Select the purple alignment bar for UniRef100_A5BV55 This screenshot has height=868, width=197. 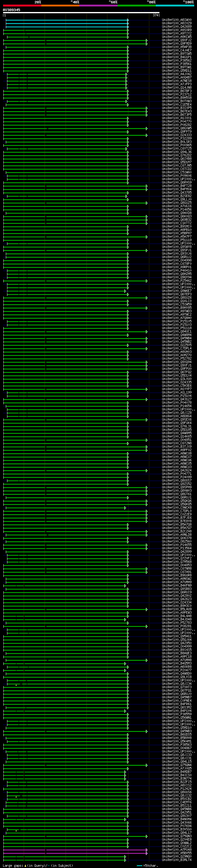coord(75,853)
